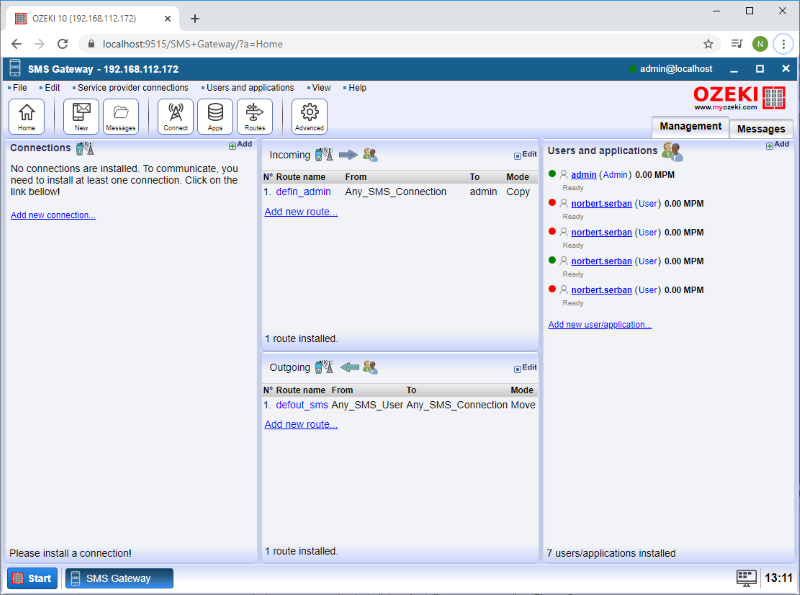The height and width of the screenshot is (595, 800).
Task: Click the Start button in taskbar
Action: [x=32, y=578]
